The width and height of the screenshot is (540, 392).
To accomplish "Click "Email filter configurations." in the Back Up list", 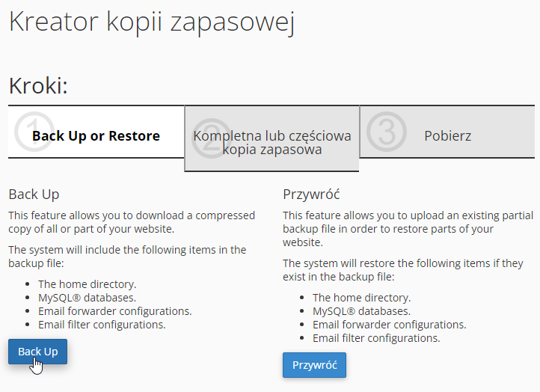I will (102, 325).
